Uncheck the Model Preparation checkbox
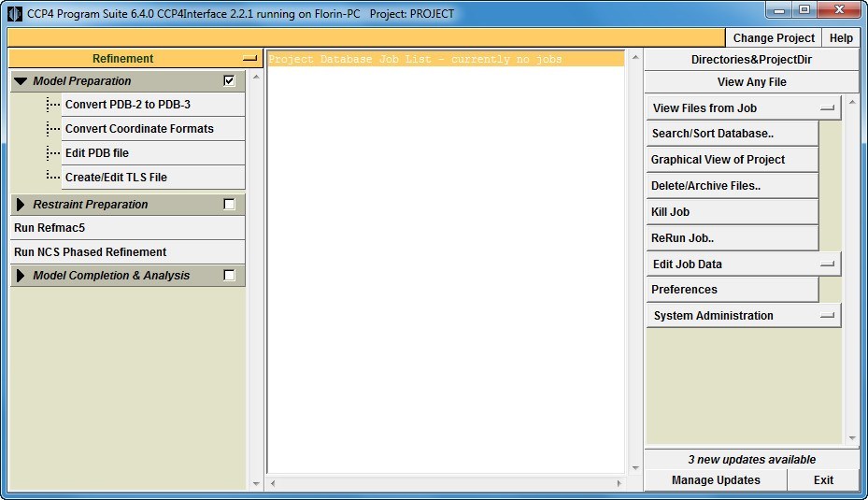This screenshot has height=500, width=868. [229, 81]
